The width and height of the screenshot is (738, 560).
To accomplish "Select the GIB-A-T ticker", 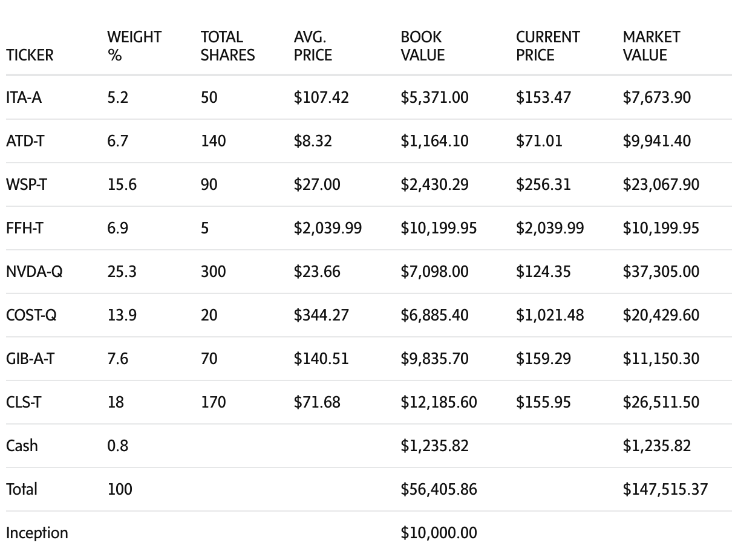I will point(30,359).
